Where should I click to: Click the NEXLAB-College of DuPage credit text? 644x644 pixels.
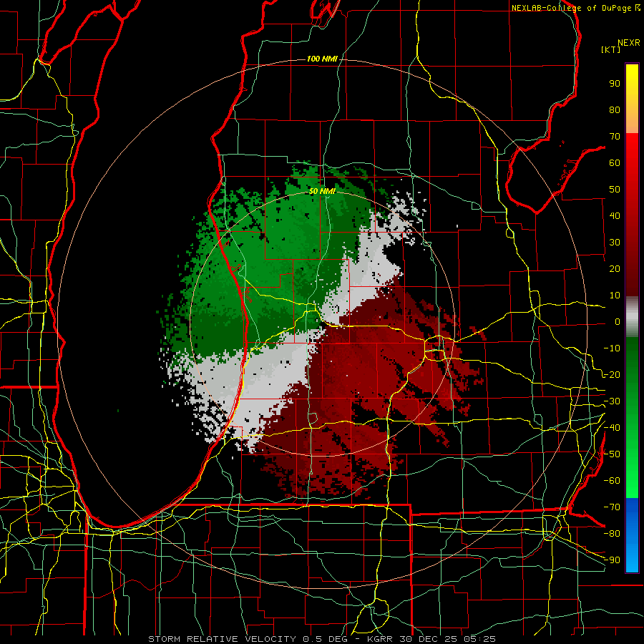(571, 8)
